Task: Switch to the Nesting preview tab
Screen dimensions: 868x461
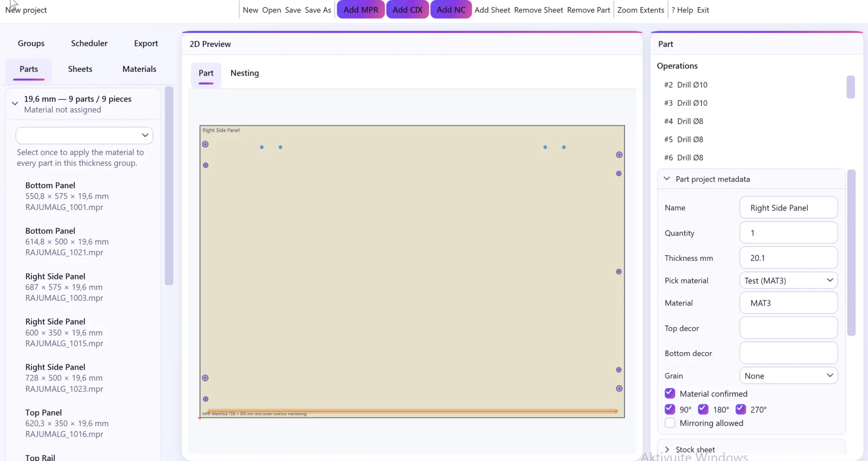Action: [x=244, y=73]
